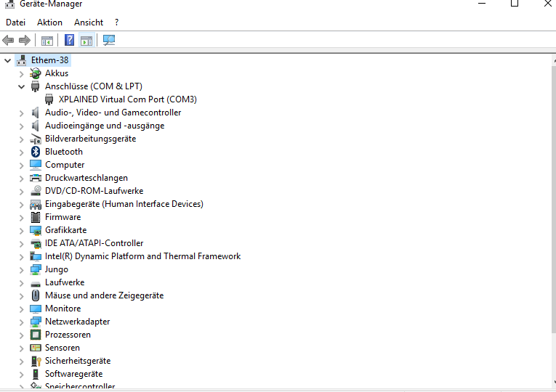Click the Sensoren icon
The height and width of the screenshot is (392, 556).
click(x=36, y=348)
